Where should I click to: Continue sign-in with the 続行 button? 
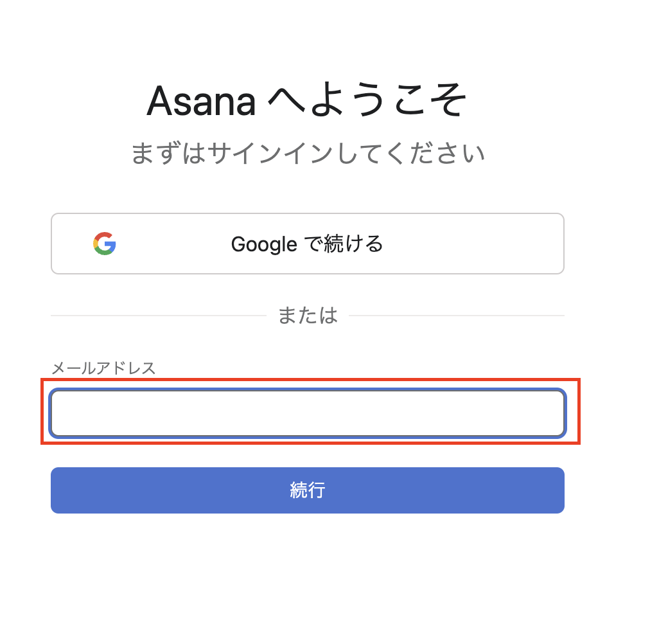point(308,490)
